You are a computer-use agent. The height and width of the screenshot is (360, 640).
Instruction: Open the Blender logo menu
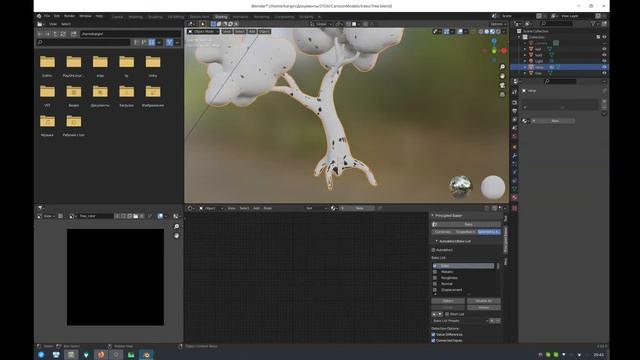(x=39, y=16)
